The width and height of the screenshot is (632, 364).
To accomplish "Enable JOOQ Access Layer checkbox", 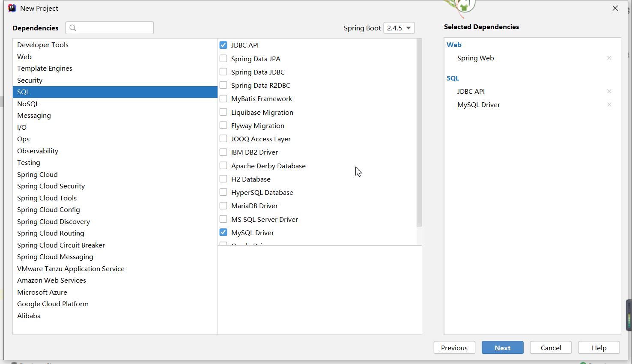I will tap(223, 138).
